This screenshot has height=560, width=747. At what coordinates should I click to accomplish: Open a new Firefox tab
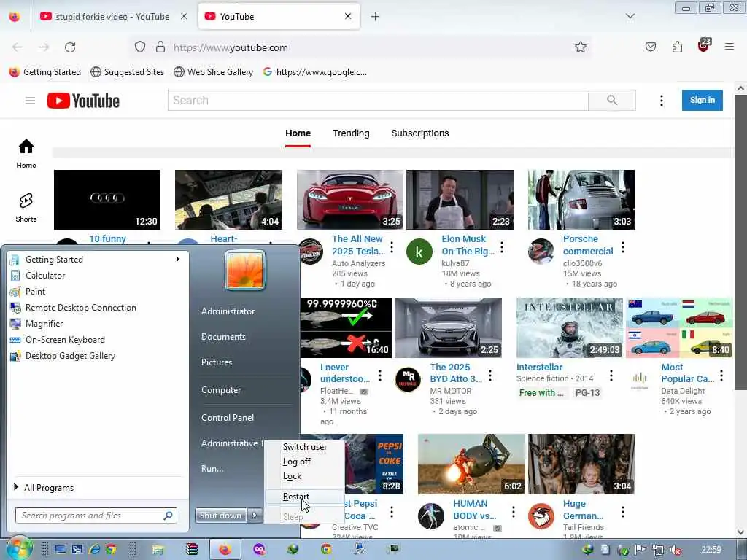tap(375, 17)
